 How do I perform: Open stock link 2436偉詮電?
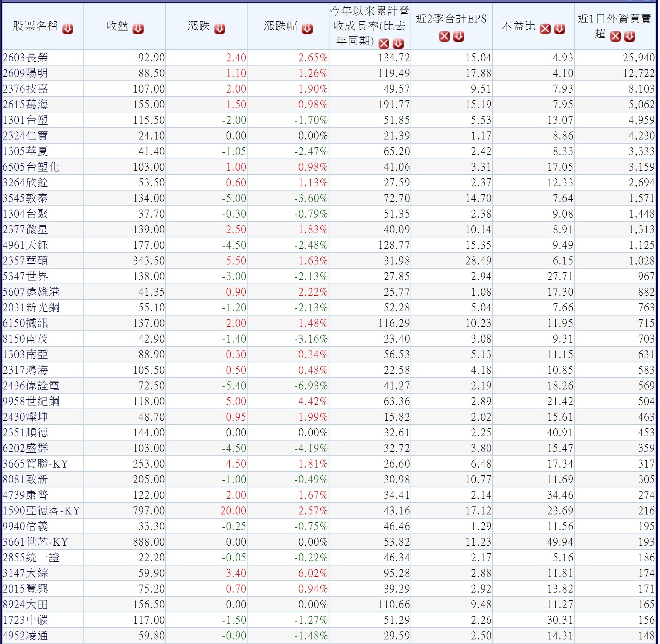(31, 386)
